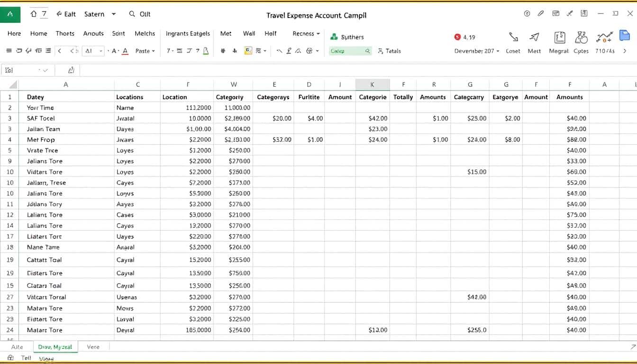Click the circled symbol icon in title bar

pos(527,14)
